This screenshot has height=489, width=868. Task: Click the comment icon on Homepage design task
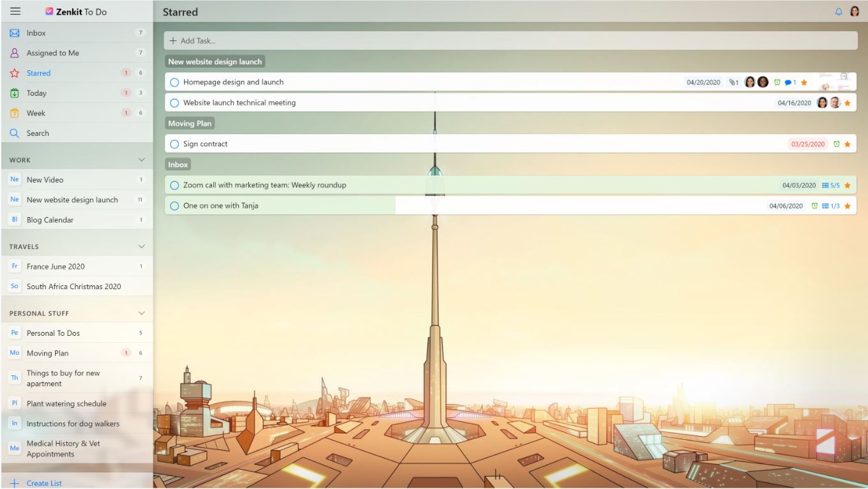click(788, 82)
